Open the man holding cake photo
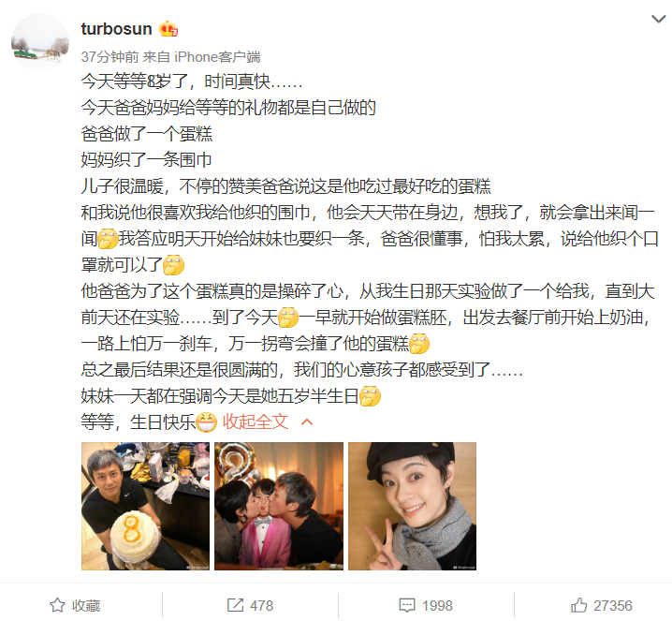Image resolution: width=672 pixels, height=621 pixels. pyautogui.click(x=145, y=506)
